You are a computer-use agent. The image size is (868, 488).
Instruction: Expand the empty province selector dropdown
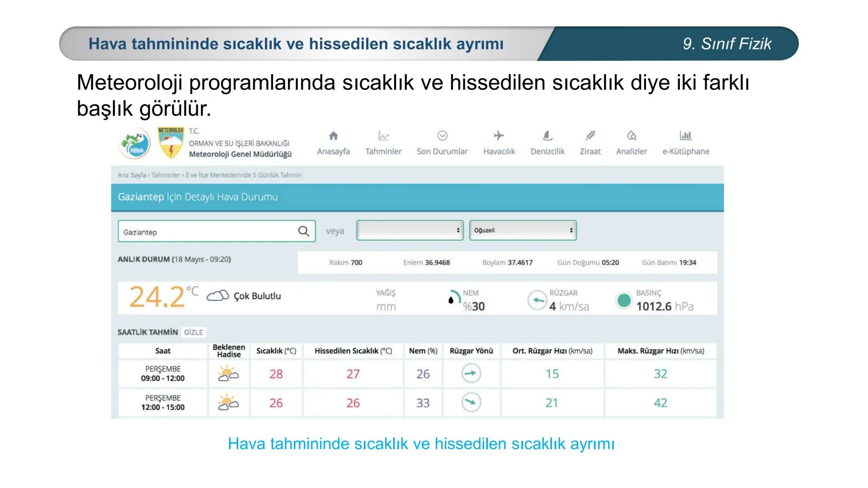tap(410, 230)
